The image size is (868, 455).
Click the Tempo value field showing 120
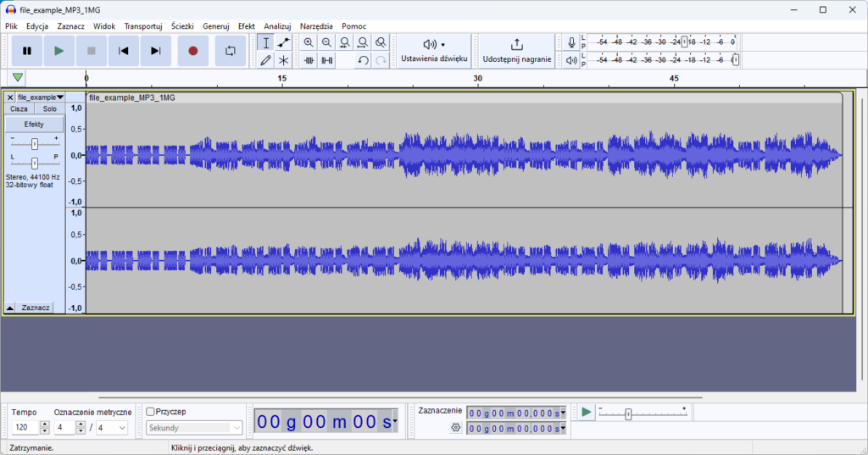tap(25, 427)
